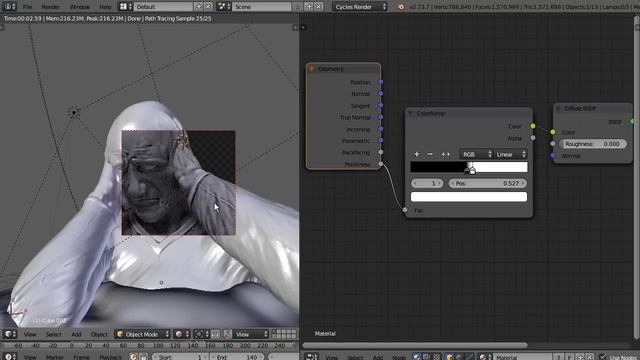Open the 3D viewport Select menu
The width and height of the screenshot is (640, 360).
point(53,334)
